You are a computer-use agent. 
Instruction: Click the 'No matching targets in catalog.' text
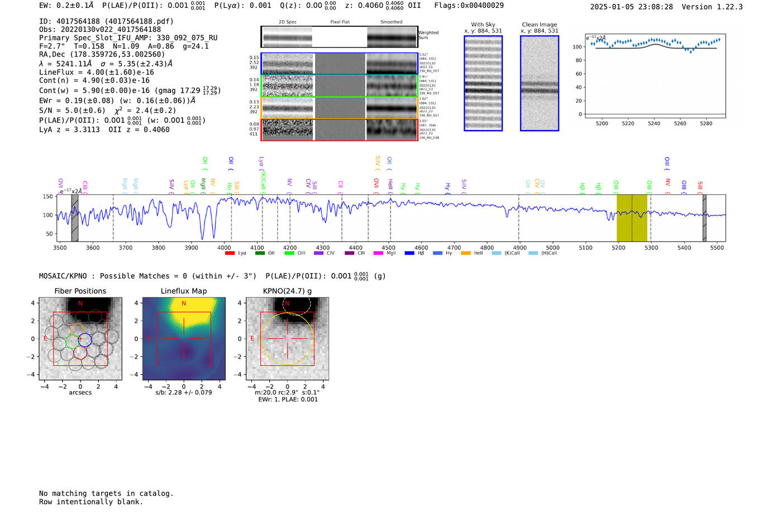coord(106,493)
